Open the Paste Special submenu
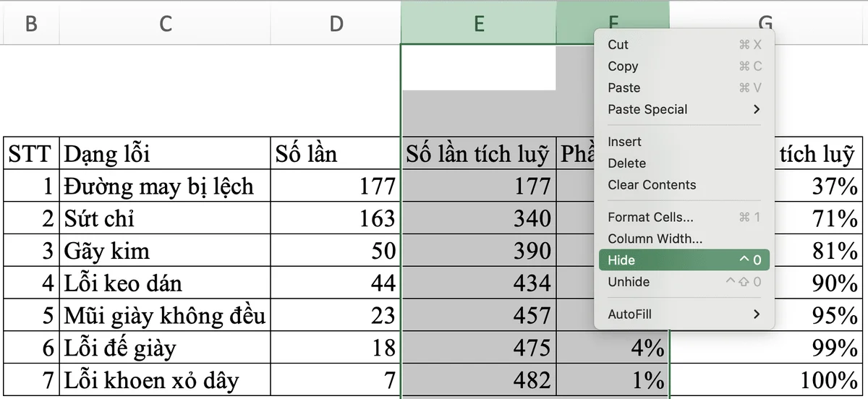The height and width of the screenshot is (399, 868). pos(684,110)
